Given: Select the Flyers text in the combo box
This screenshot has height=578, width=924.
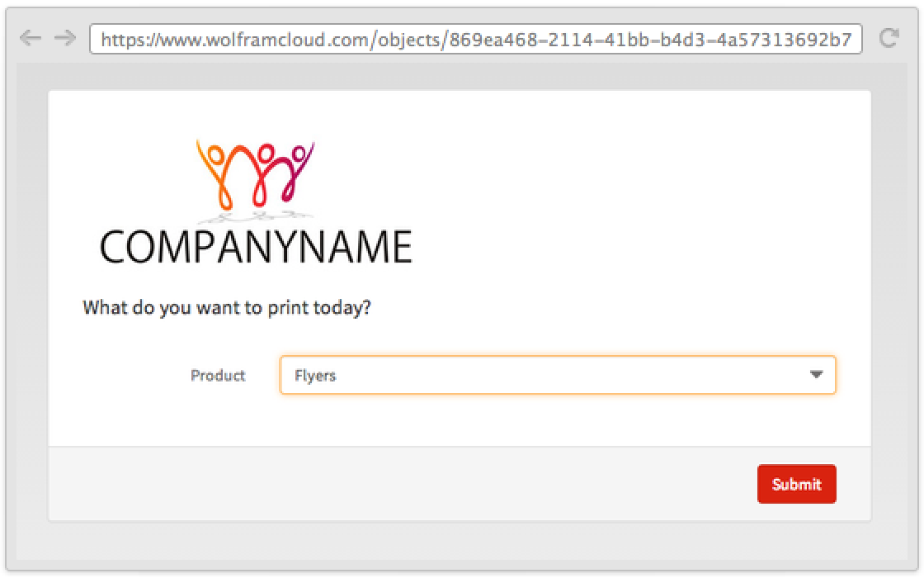Looking at the screenshot, I should point(315,376).
